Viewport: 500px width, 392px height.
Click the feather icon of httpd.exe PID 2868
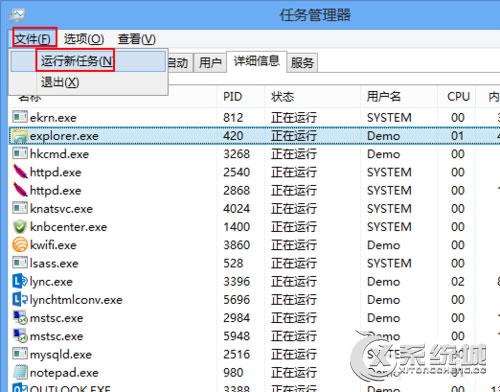click(x=20, y=190)
